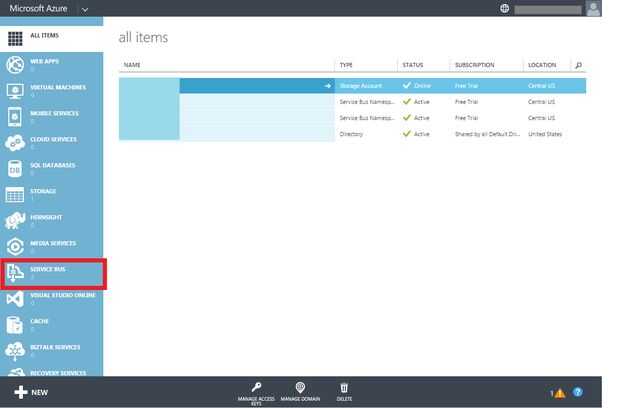Sort by the TYPE column header
The height and width of the screenshot is (408, 620).
click(x=346, y=65)
